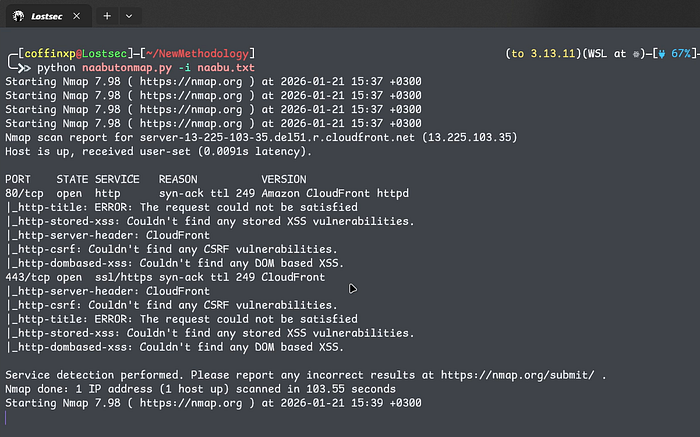Click the PORT column header
This screenshot has height=437, width=700.
point(18,180)
